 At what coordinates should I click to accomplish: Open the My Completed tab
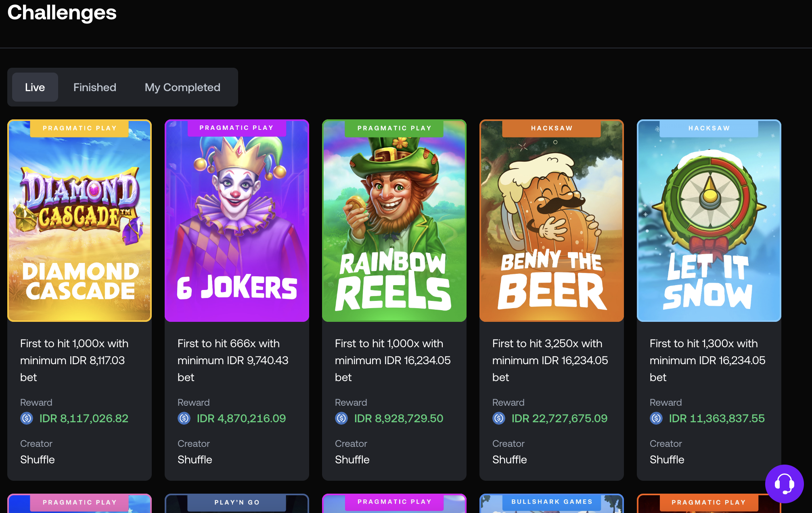click(182, 87)
